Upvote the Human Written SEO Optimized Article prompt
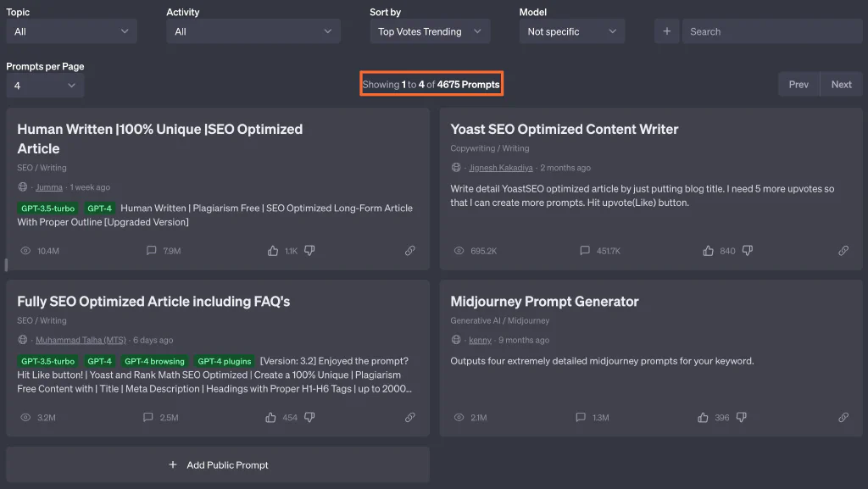 (272, 251)
